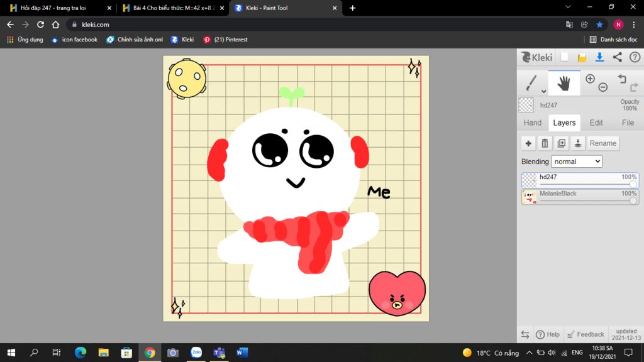Open the Ứng dụng apps bookmark

tap(25, 40)
